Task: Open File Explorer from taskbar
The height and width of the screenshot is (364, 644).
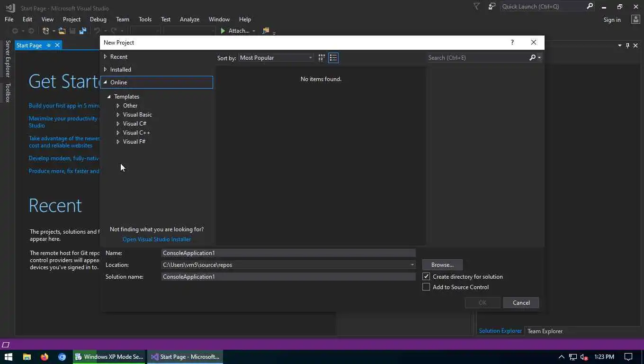Action: pos(27,357)
